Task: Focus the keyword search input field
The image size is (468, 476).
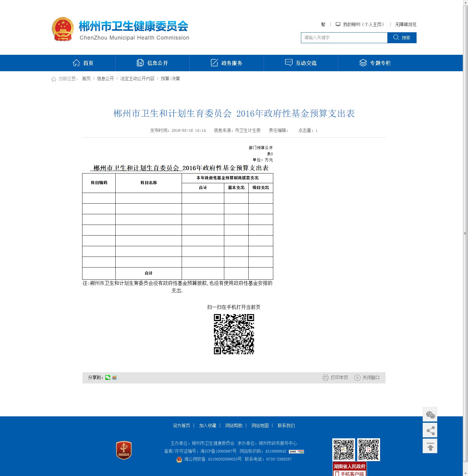Action: tap(344, 38)
